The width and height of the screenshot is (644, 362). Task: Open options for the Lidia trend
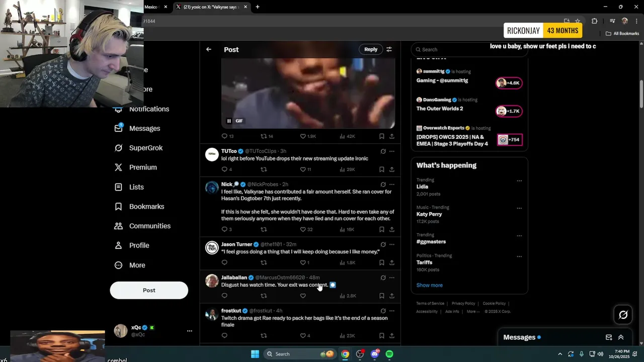[519, 181]
